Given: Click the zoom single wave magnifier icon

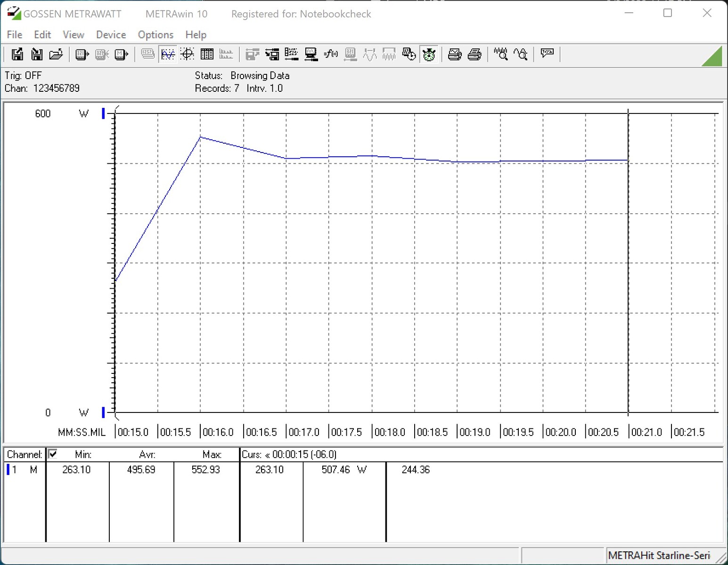Looking at the screenshot, I should coord(520,55).
